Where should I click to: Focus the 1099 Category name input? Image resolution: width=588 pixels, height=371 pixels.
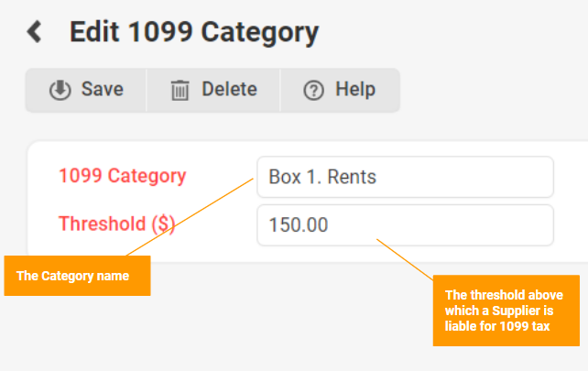point(405,177)
